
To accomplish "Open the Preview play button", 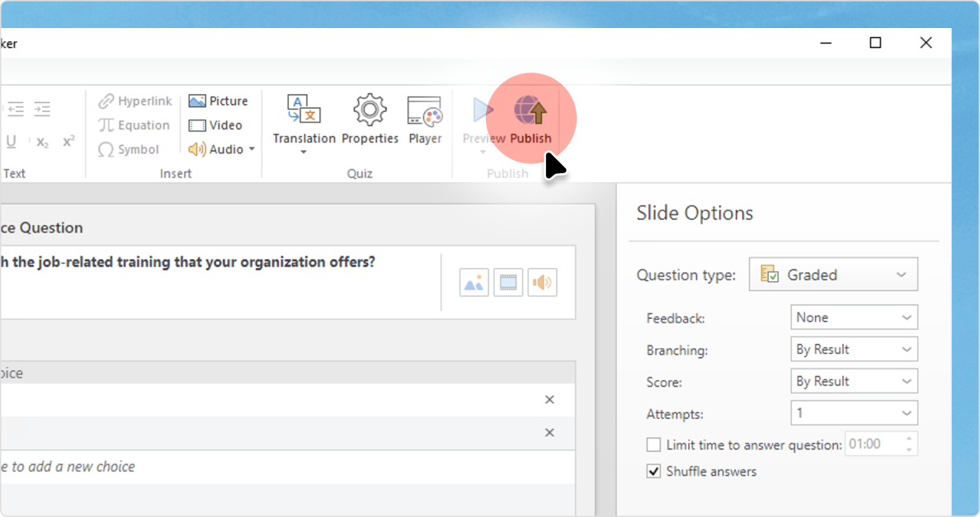I will coord(483,110).
